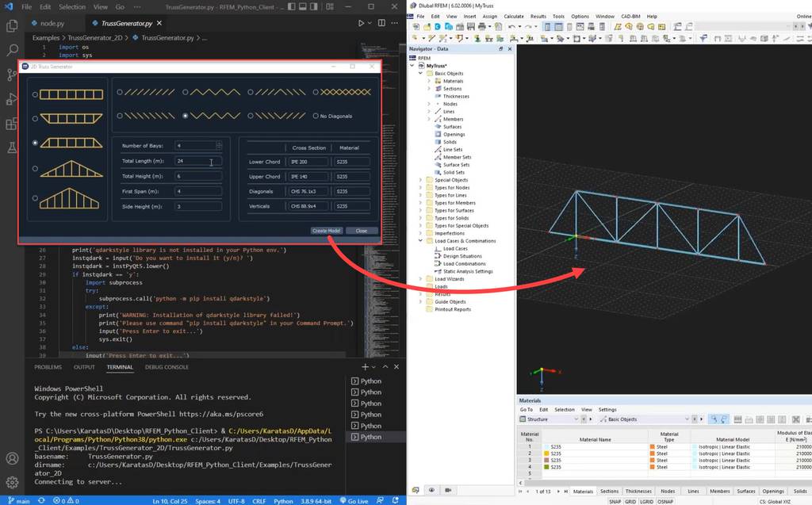Collapse the Basic Objects node in Navigator
812x505 pixels.
pyautogui.click(x=420, y=74)
